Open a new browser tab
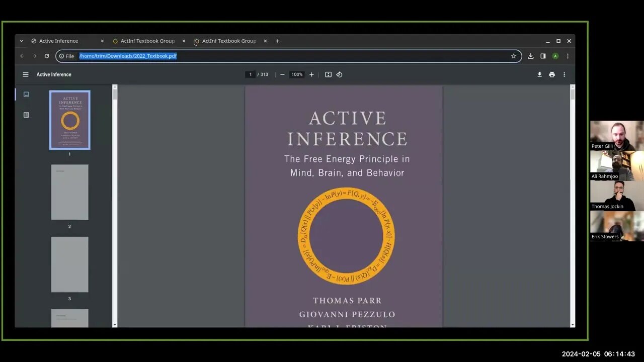 (277, 41)
